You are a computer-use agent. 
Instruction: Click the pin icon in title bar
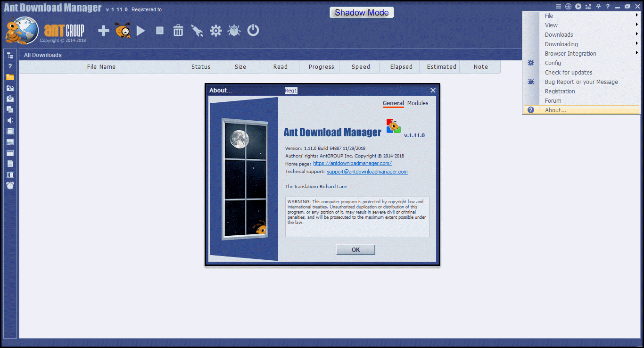[x=598, y=7]
